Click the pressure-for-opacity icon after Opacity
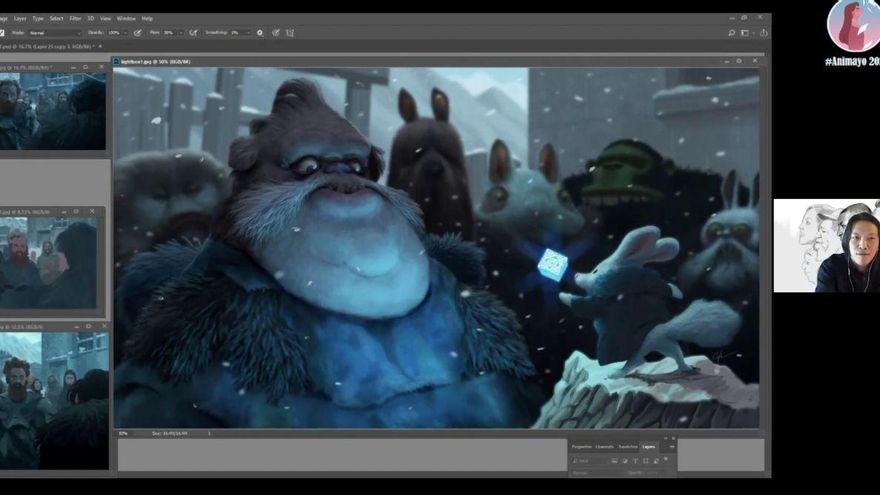 click(137, 33)
